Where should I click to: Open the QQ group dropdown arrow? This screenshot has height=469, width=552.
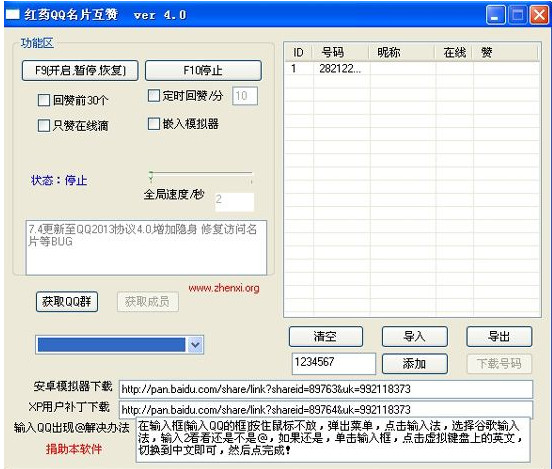(x=195, y=345)
